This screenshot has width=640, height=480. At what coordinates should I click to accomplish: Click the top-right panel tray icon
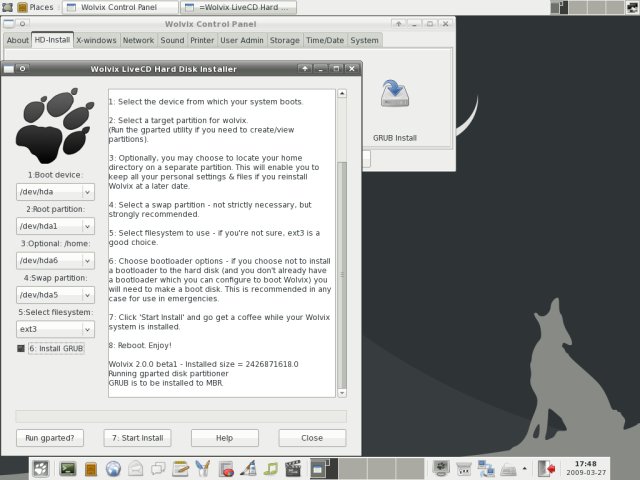(633, 7)
